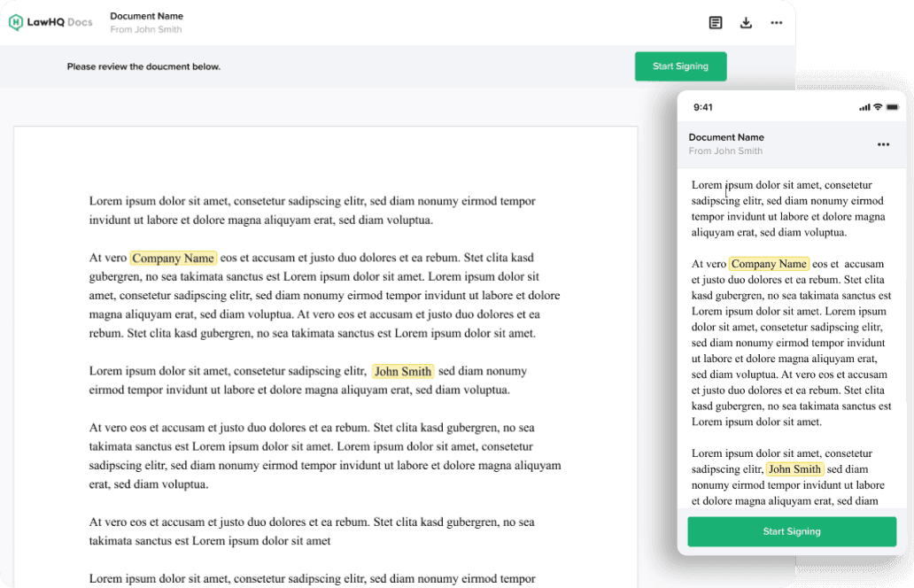Click the mobile battery indicator icon
914x588 pixels.
click(x=892, y=107)
